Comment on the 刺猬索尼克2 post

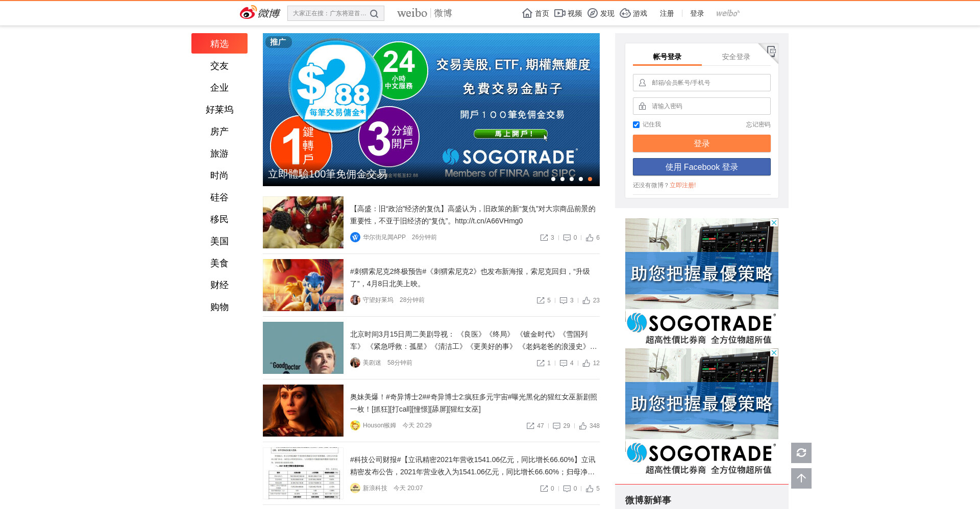tap(563, 300)
